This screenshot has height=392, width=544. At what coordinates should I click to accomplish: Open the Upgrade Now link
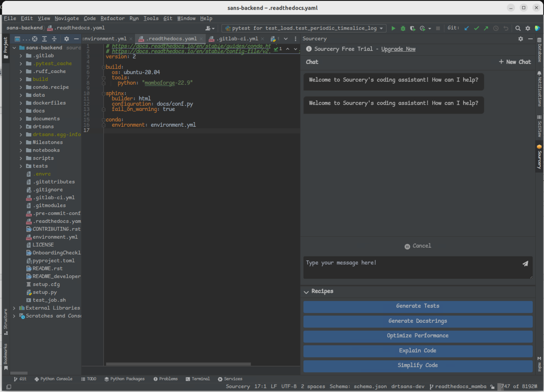click(x=398, y=49)
